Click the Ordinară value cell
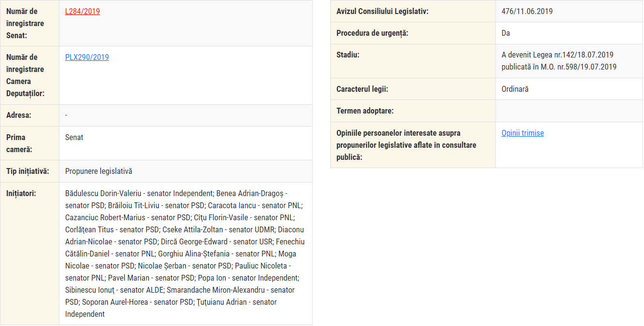This screenshot has width=644, height=326. coord(515,89)
